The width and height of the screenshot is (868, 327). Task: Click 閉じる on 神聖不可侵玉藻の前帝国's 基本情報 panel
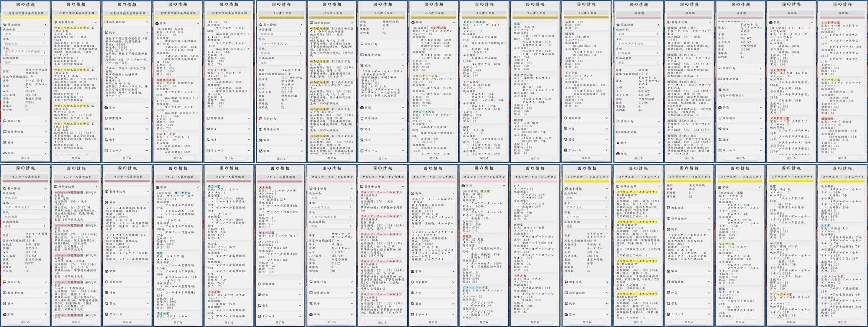tap(25, 158)
